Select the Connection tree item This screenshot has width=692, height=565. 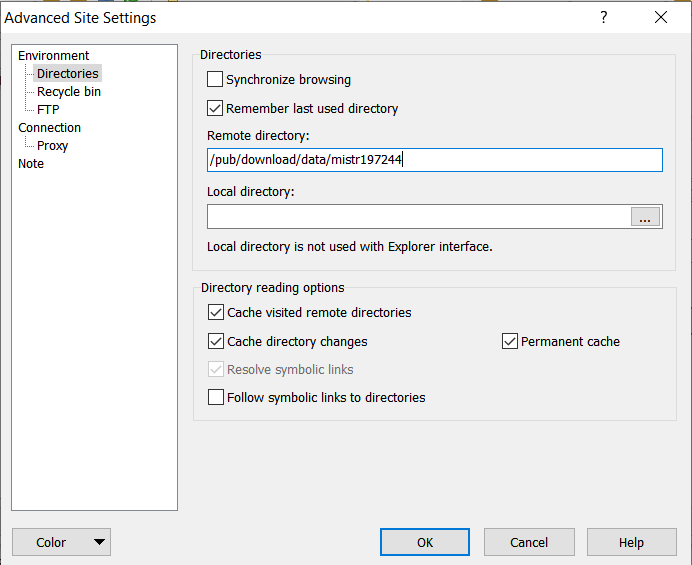point(49,128)
